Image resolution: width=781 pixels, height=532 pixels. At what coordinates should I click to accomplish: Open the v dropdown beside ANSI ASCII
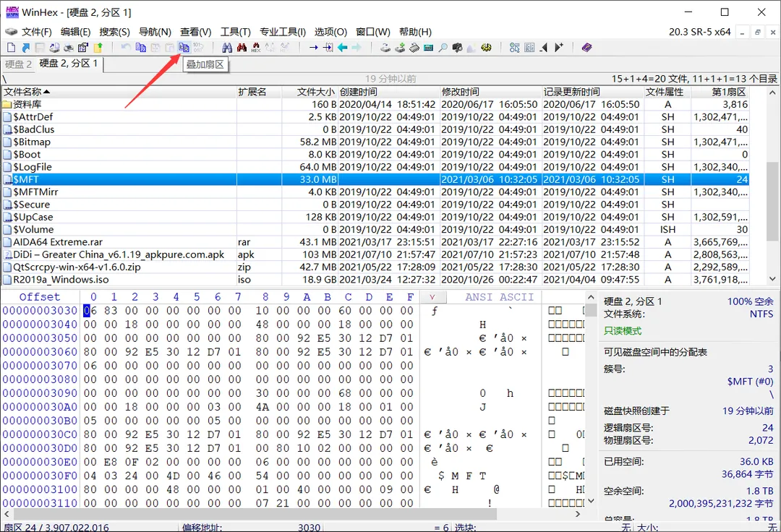432,297
